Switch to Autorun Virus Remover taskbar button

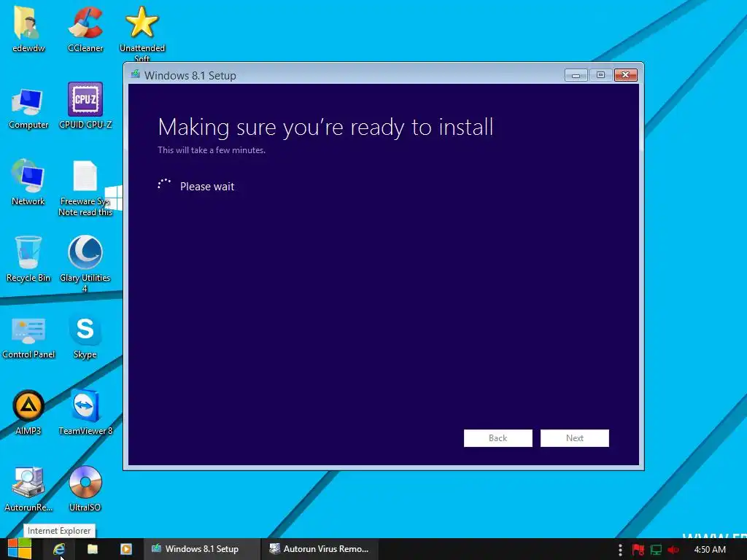(320, 549)
